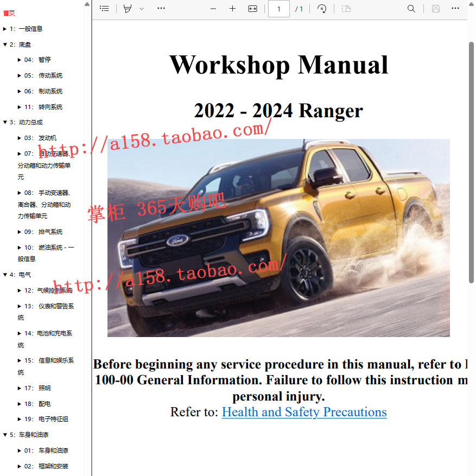Image resolution: width=476 pixels, height=476 pixels.
Task: Zoom in with the plus icon
Action: click(x=232, y=9)
